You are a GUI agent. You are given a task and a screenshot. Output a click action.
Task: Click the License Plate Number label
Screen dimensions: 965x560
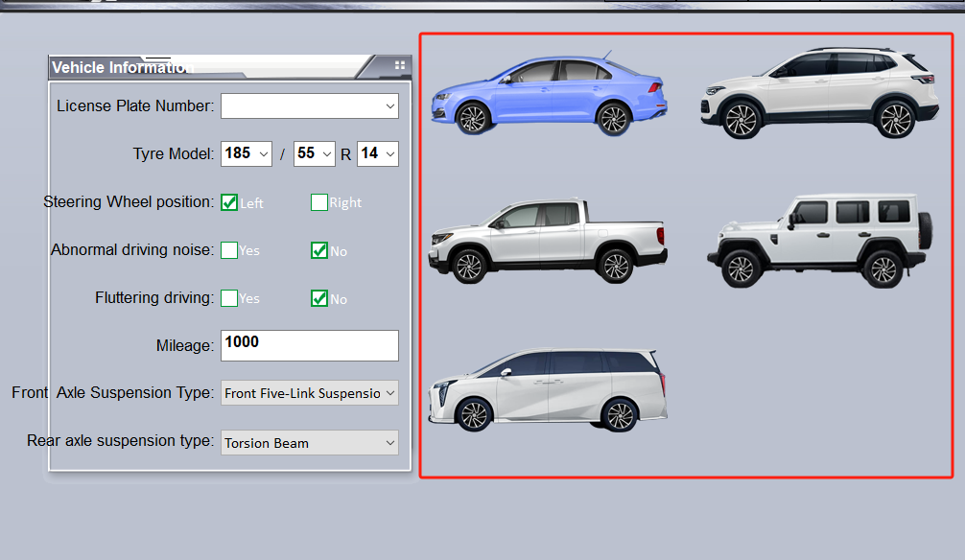135,105
